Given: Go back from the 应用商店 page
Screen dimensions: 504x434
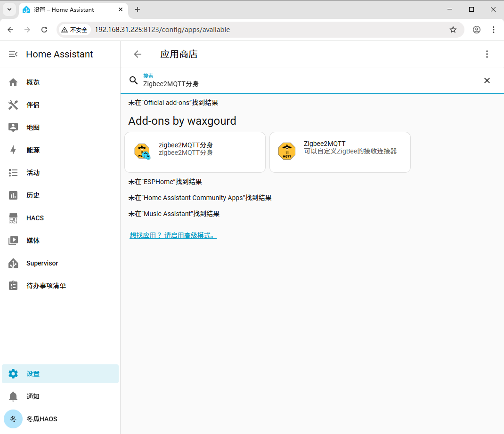Looking at the screenshot, I should tap(138, 54).
